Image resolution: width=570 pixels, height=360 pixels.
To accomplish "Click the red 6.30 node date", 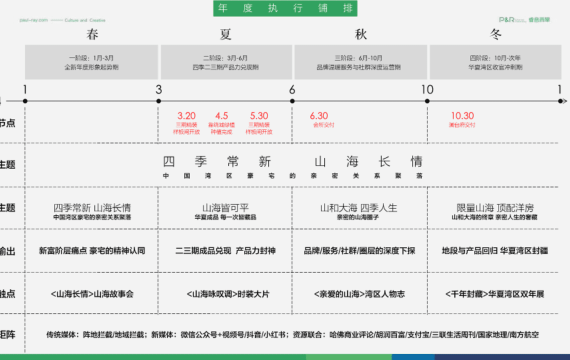I will [319, 116].
